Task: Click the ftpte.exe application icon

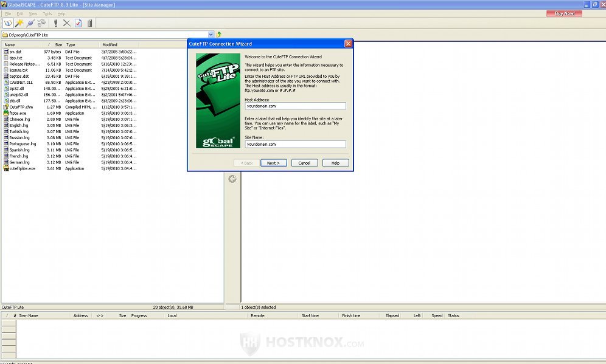Action: tap(6, 113)
